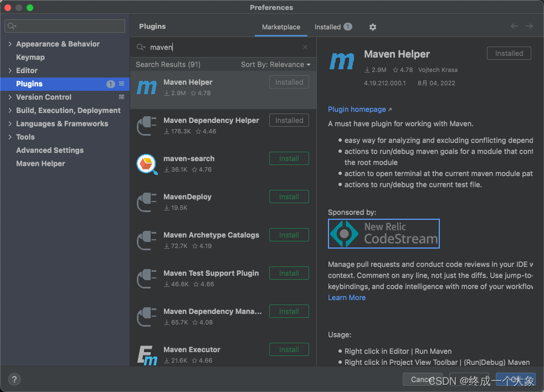Screen dimensions: 544x392
Task: Click the search magnifier icon in the plugin search field
Action: 141,47
